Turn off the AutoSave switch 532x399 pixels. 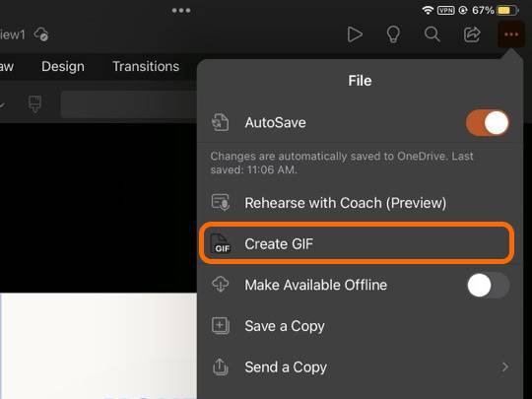click(x=488, y=122)
